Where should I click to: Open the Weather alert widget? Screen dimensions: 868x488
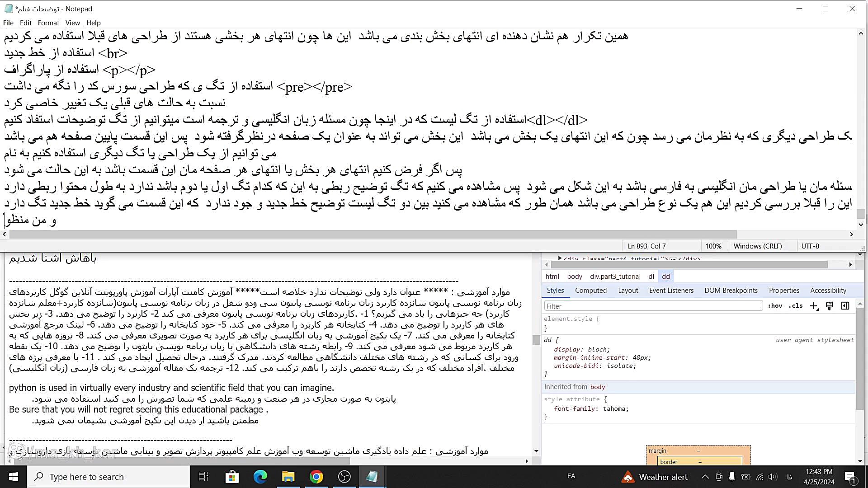[655, 477]
